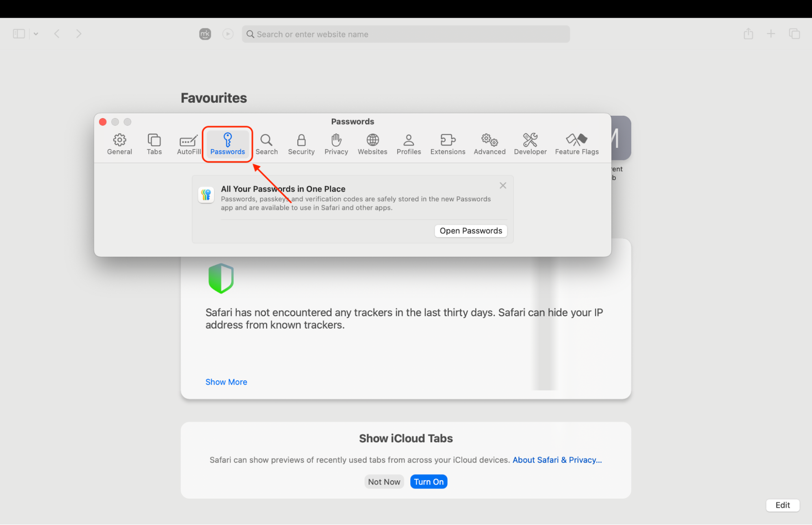812x525 pixels.
Task: Open the Advanced settings pane
Action: tap(489, 144)
